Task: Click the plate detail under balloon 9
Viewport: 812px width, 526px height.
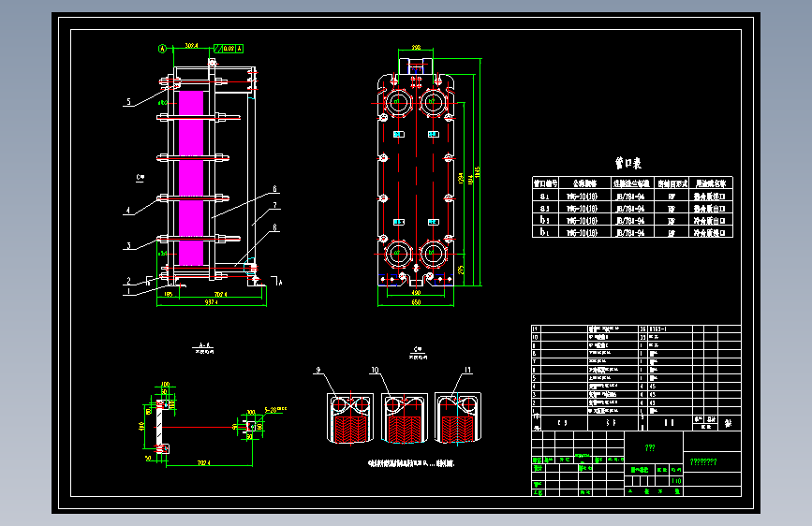Action: pos(350,417)
